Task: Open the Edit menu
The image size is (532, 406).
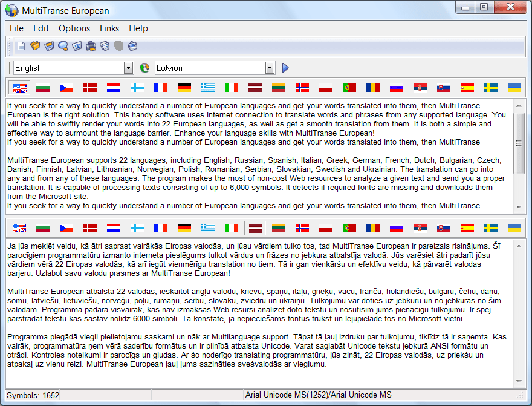Action: coord(41,28)
